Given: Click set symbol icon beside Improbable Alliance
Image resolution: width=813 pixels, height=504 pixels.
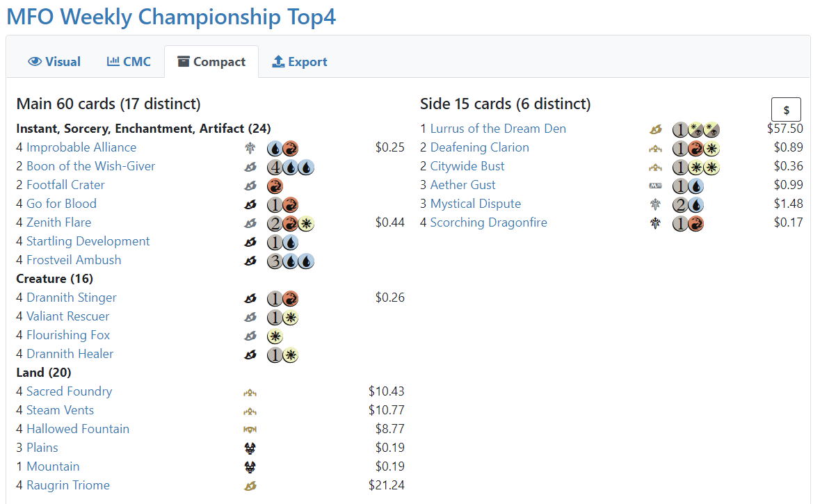Looking at the screenshot, I should click(250, 147).
